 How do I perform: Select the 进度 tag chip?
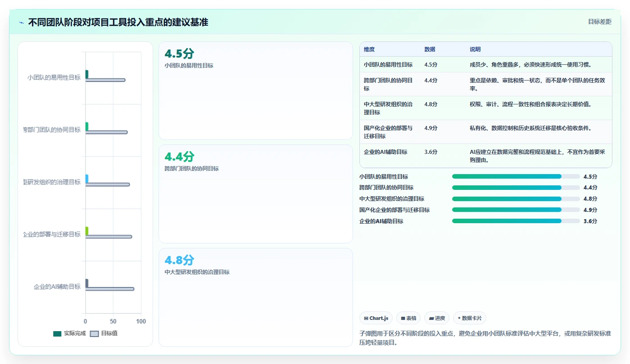pos(437,318)
